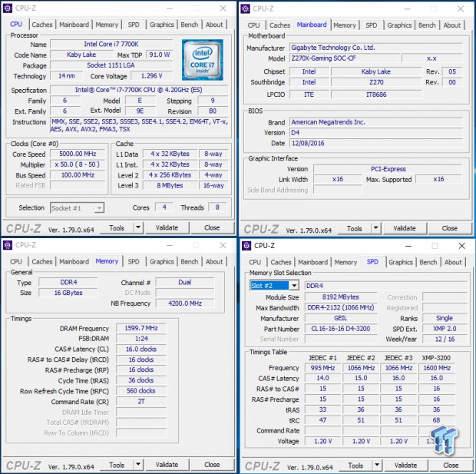Click Close button in the Mainboard window
The image size is (476, 474).
point(450,228)
